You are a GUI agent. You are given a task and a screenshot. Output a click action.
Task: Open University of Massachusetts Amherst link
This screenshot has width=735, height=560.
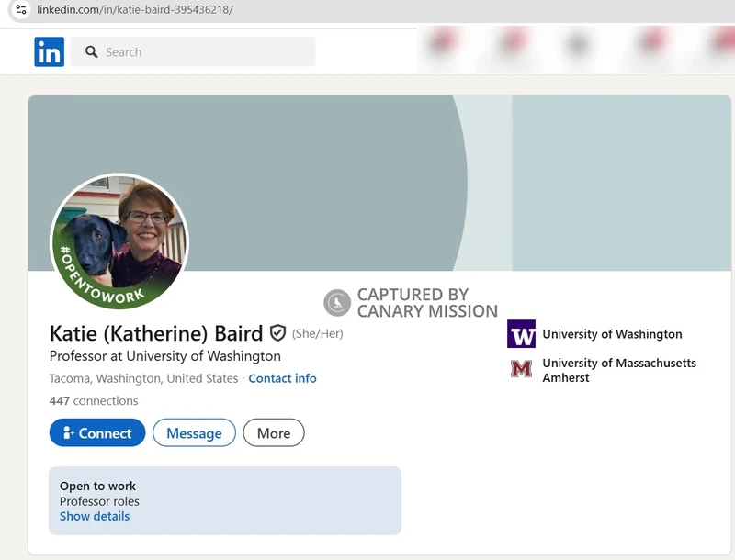[x=619, y=370]
